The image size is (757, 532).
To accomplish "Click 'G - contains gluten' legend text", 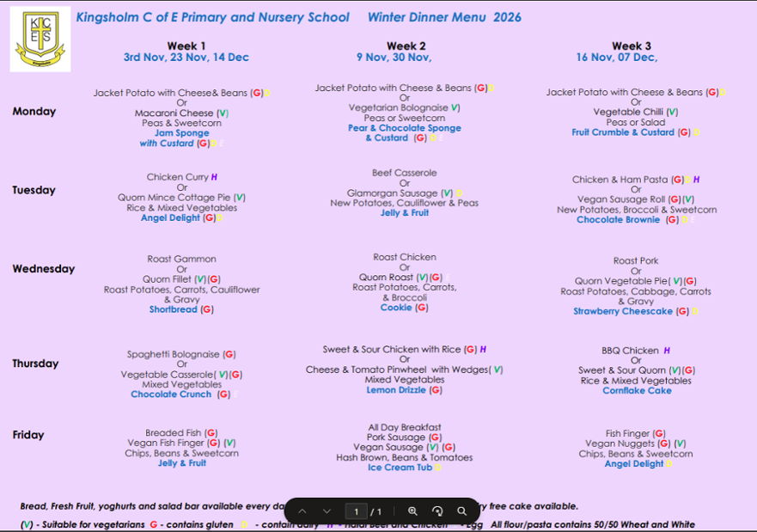I will click(x=192, y=524).
